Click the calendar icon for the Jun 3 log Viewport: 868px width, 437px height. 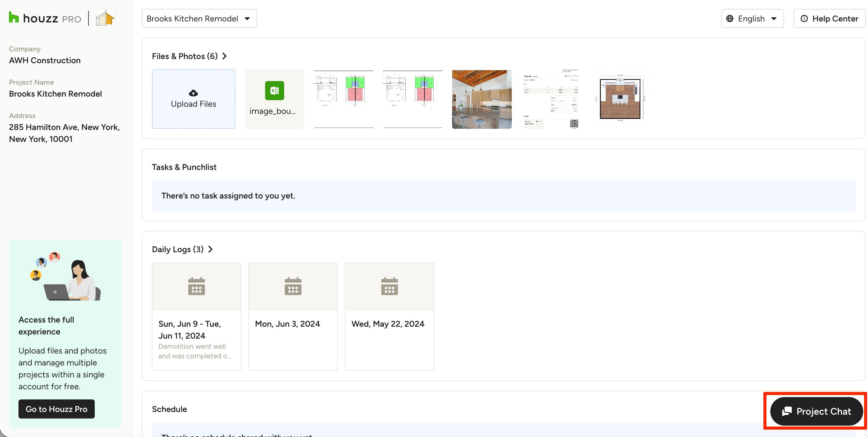click(x=293, y=286)
